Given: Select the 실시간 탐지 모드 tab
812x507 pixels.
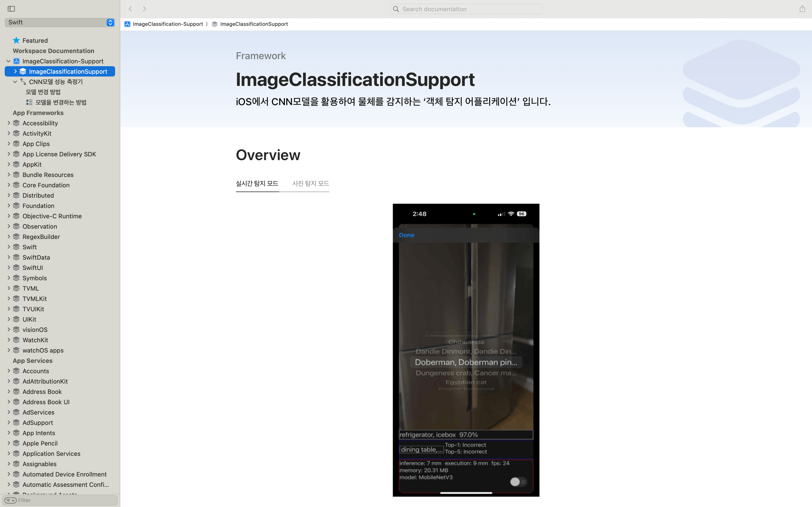Looking at the screenshot, I should [257, 183].
